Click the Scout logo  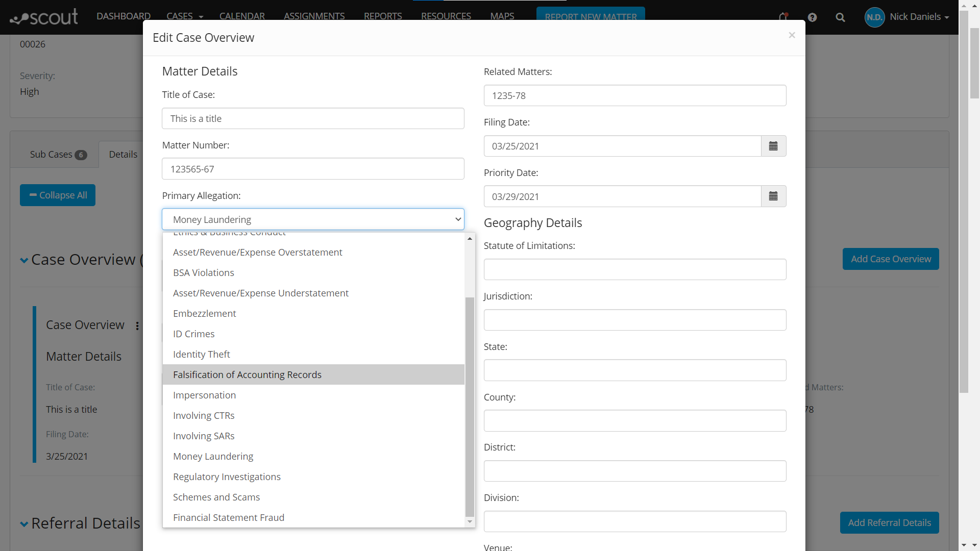[x=43, y=17]
